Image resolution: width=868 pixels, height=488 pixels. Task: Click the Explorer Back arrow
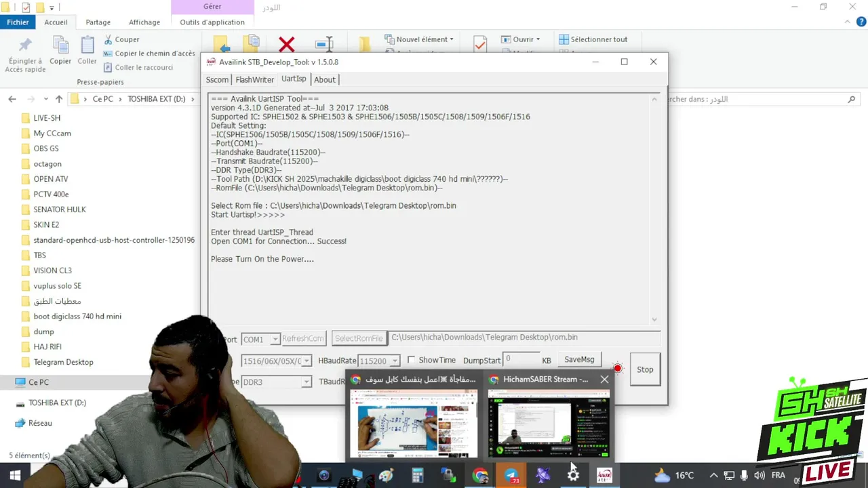(x=12, y=99)
